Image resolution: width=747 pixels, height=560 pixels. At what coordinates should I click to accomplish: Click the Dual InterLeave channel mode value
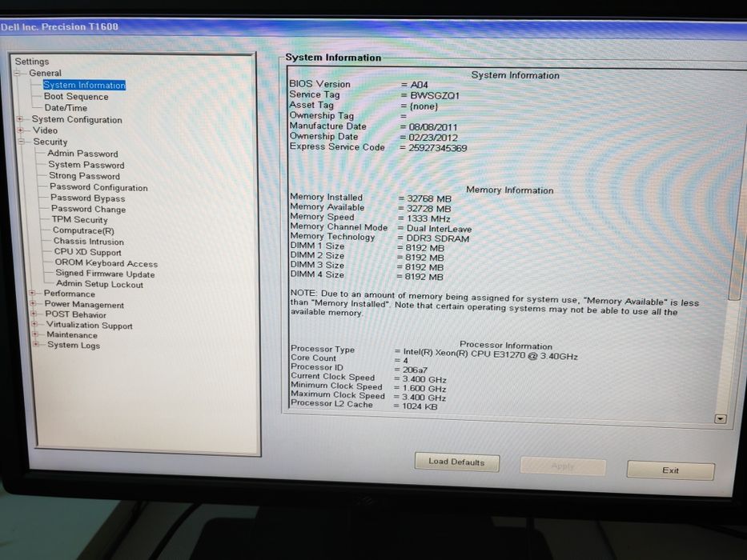439,229
